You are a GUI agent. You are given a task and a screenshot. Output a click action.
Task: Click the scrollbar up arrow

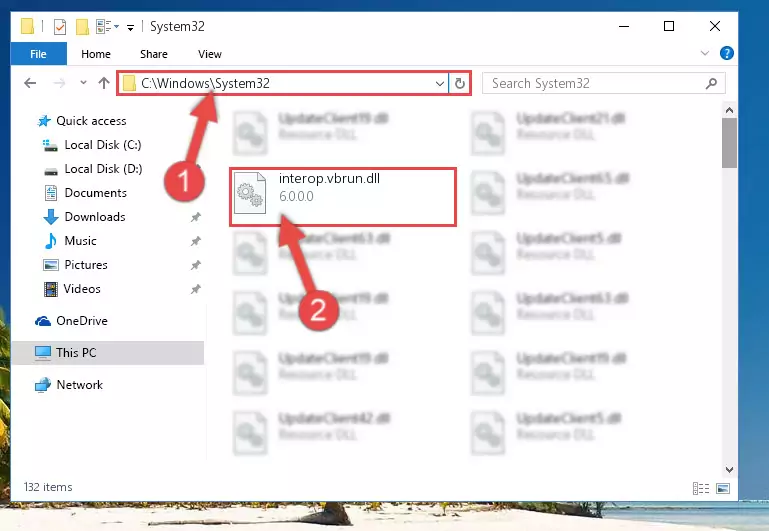729,110
